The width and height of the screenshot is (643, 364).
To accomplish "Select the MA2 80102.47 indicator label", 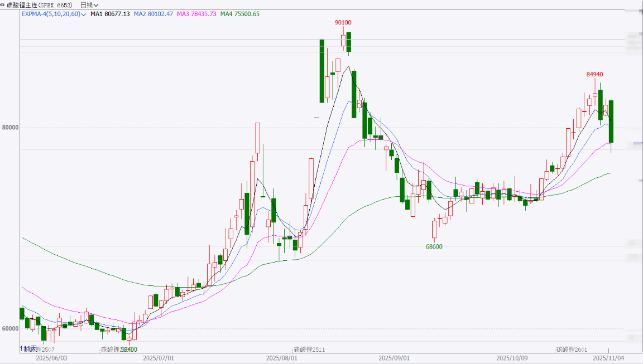I will [x=153, y=14].
